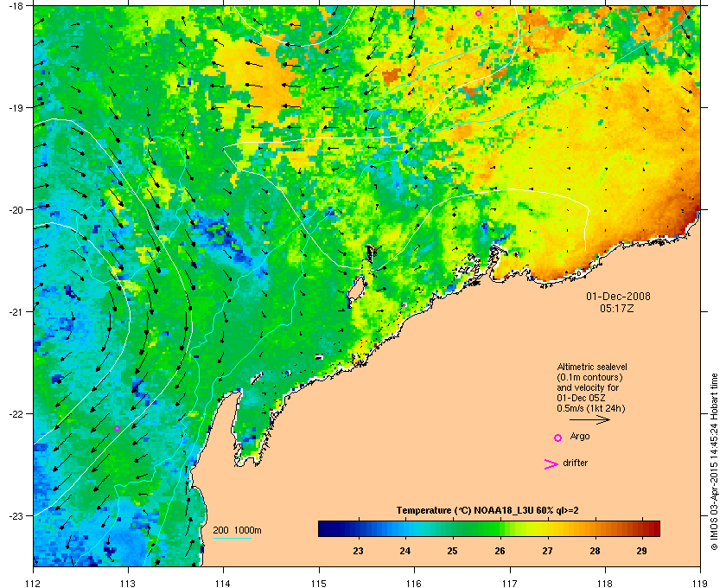Click the longitude axis label '113'
Screen dimensions: 726x588
pyautogui.click(x=128, y=583)
